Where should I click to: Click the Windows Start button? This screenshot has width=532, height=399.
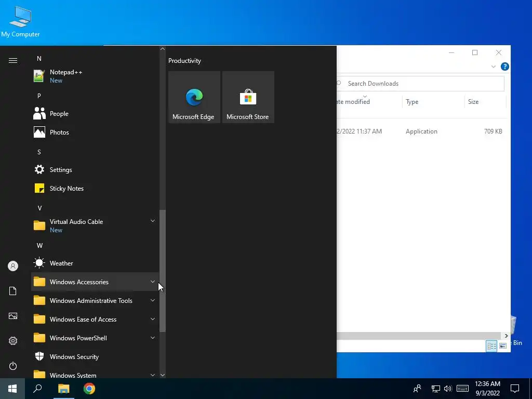pos(12,389)
